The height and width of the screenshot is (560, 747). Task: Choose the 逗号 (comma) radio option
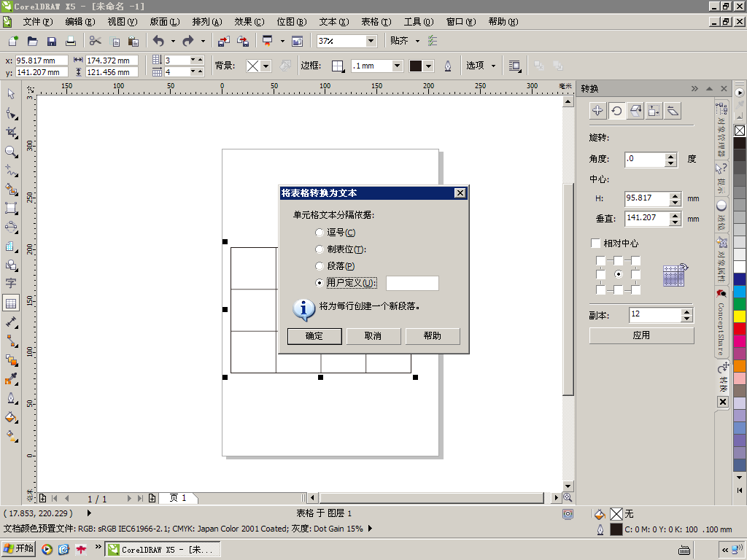320,233
